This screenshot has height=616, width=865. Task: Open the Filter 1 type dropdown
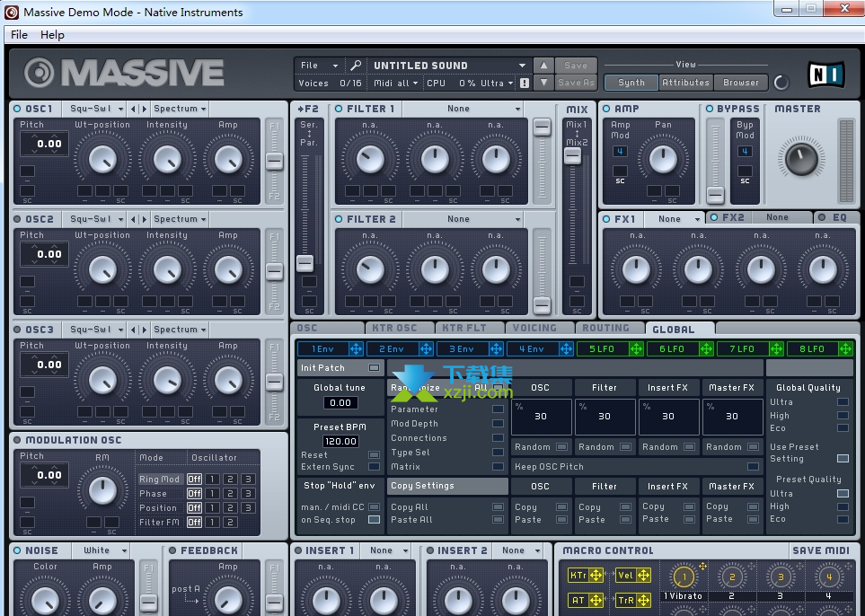463,109
